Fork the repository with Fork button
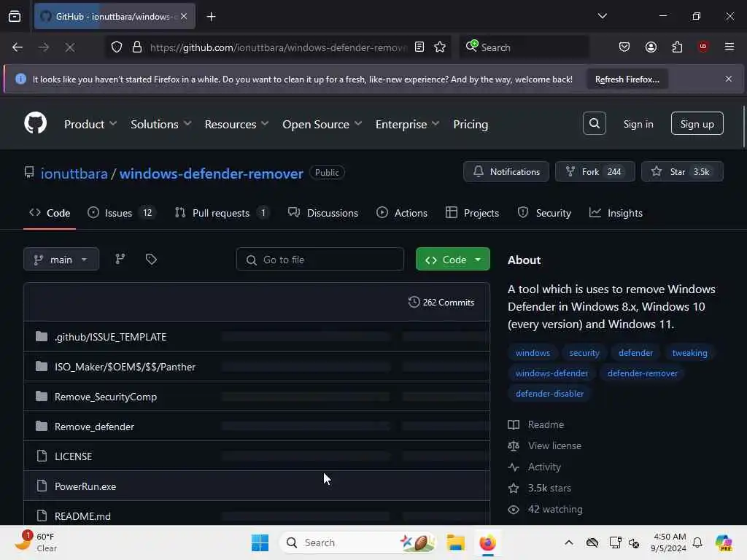 pos(595,171)
